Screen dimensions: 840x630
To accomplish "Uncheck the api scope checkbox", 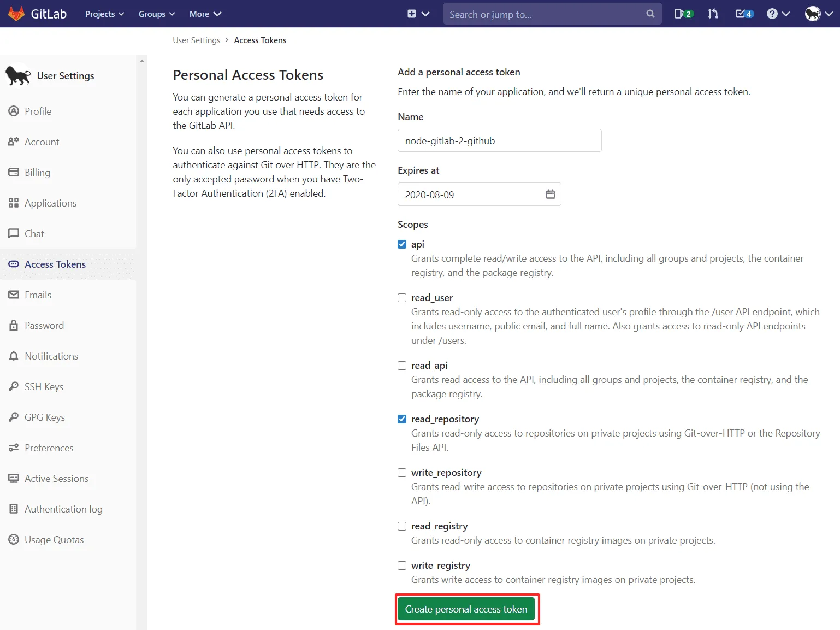I will [402, 244].
